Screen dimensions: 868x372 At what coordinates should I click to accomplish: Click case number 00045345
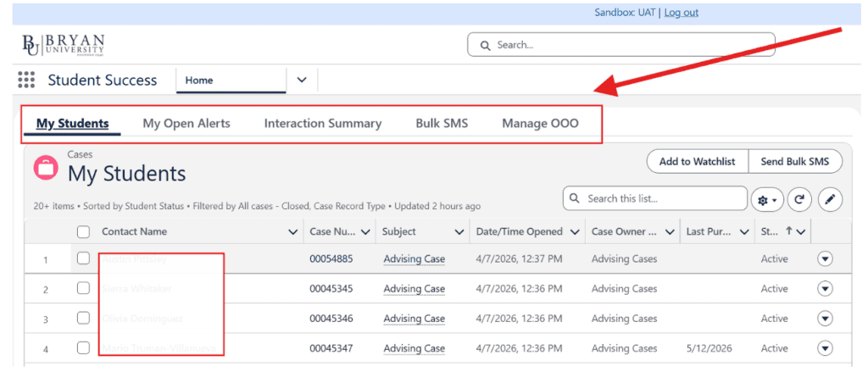point(331,288)
